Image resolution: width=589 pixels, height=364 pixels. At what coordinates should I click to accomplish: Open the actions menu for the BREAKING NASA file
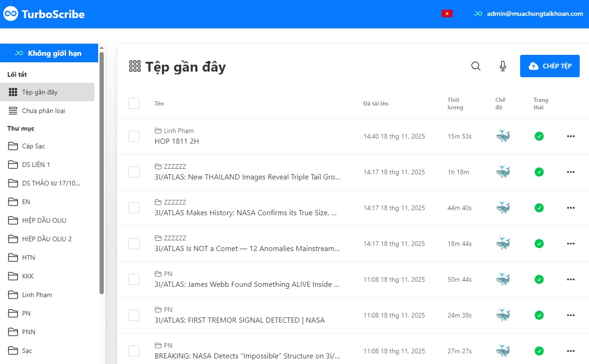pyautogui.click(x=571, y=351)
